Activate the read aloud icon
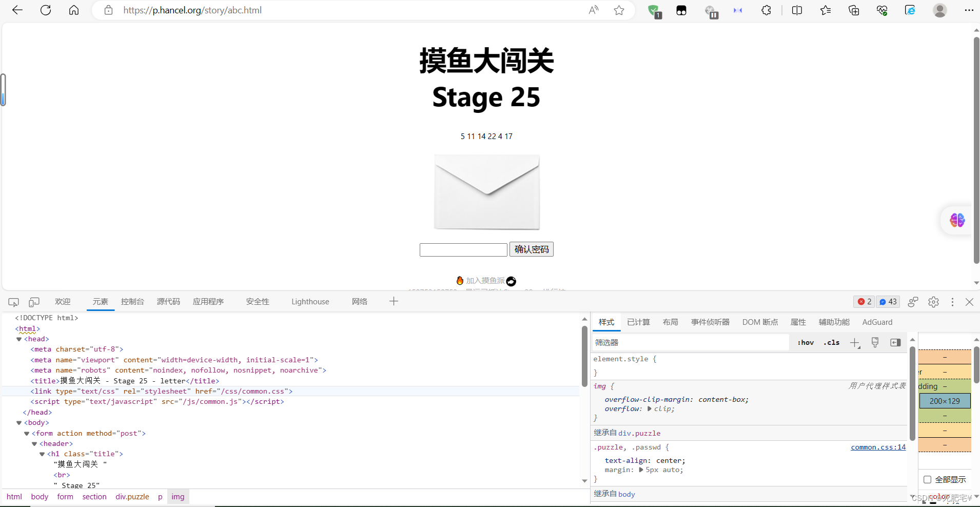Viewport: 980px width, 507px height. (594, 10)
